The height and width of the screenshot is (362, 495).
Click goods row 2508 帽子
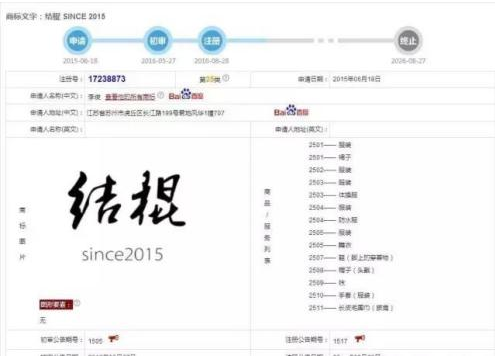tap(342, 270)
